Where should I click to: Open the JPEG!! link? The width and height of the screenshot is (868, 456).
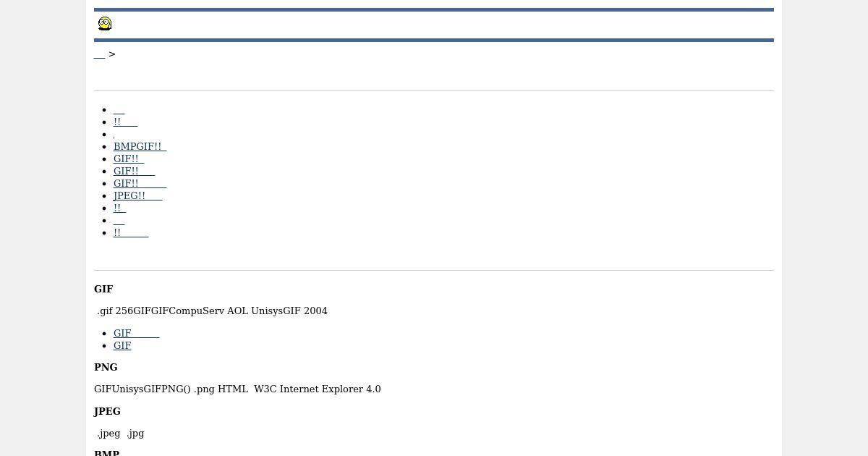pos(137,195)
